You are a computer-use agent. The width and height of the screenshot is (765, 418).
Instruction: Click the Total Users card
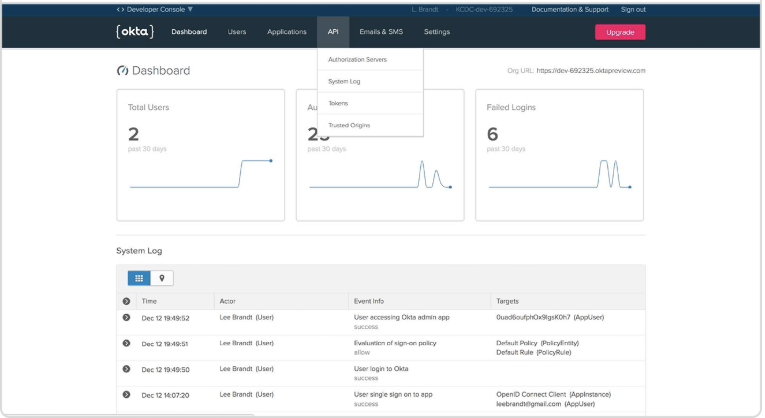pos(201,155)
